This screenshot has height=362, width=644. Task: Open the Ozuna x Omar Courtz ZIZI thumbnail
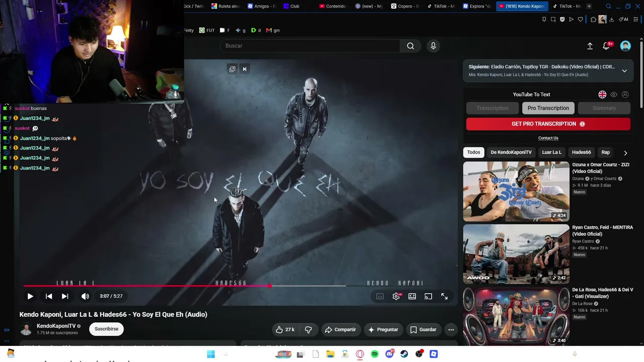[x=516, y=192]
